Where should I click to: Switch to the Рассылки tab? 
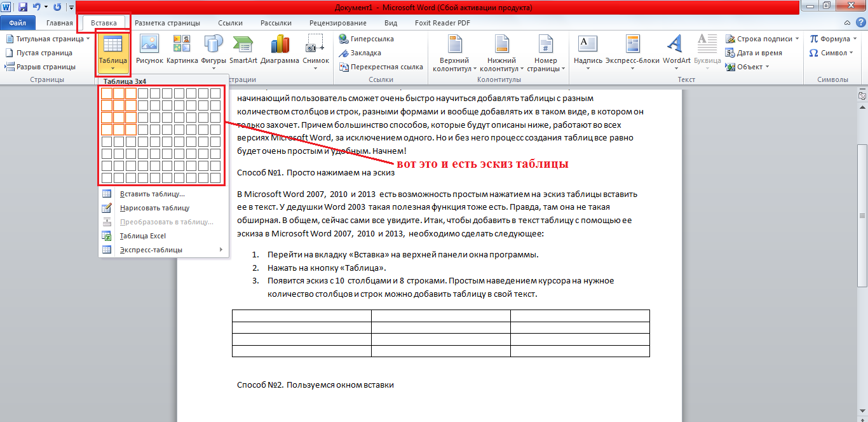point(276,23)
